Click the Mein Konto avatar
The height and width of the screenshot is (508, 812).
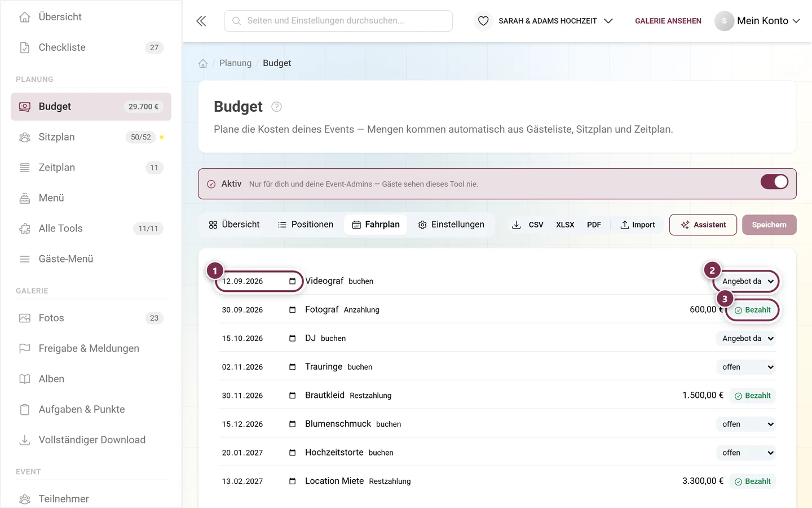(x=724, y=21)
